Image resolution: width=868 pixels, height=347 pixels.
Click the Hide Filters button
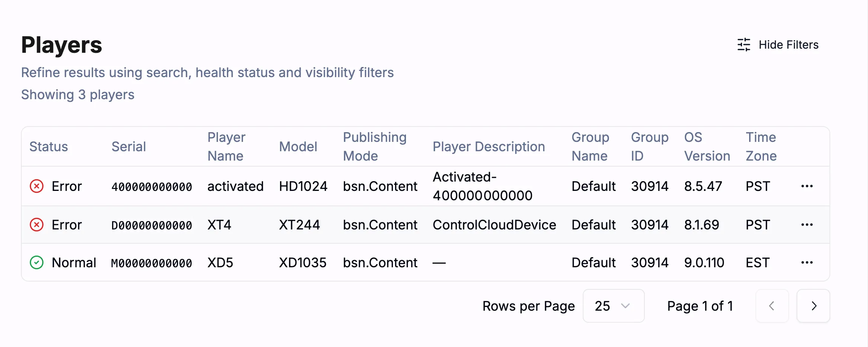tap(778, 45)
